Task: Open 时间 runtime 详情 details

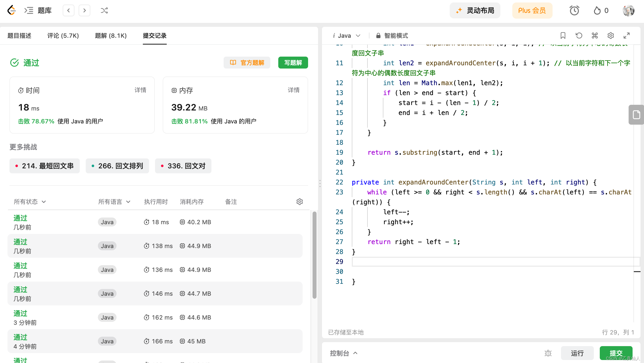Action: [x=140, y=90]
